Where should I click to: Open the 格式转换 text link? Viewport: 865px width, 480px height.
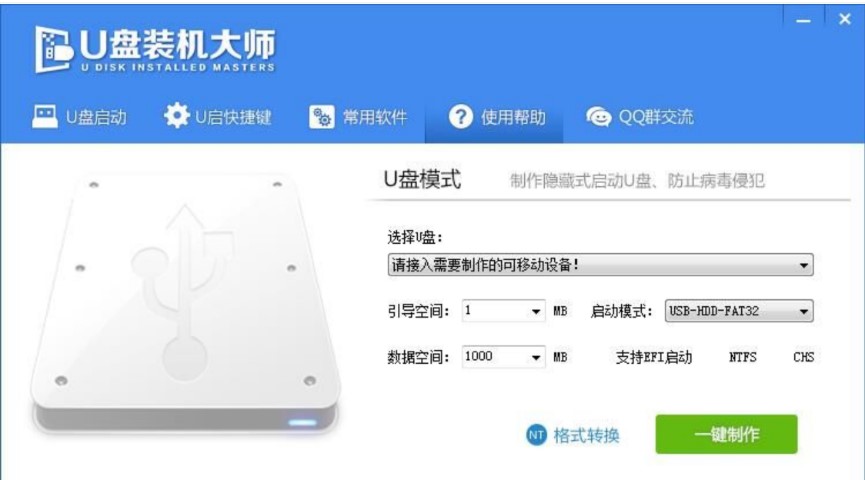pyautogui.click(x=586, y=435)
